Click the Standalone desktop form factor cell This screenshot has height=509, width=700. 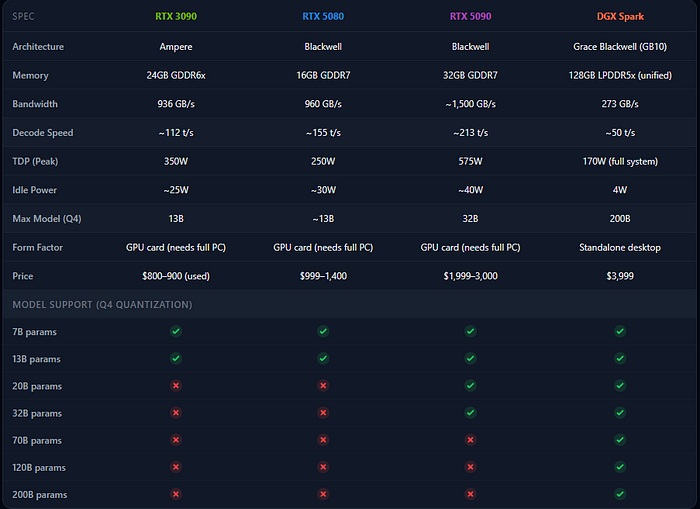tap(620, 247)
